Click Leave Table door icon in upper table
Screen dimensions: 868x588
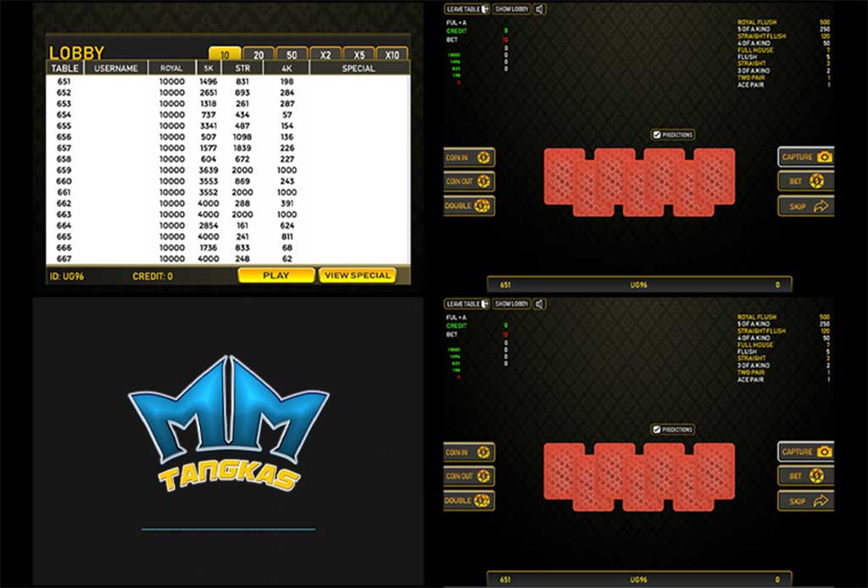(484, 9)
